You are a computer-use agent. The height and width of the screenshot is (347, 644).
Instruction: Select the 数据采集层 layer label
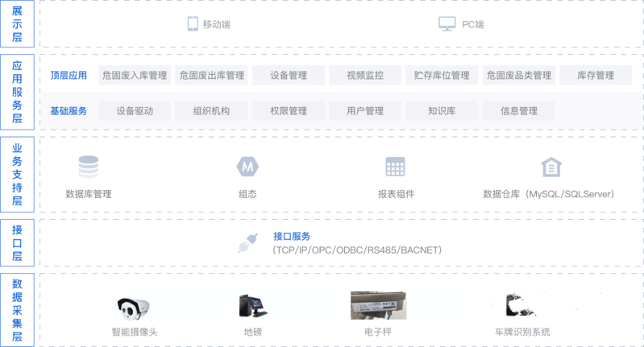click(x=17, y=310)
